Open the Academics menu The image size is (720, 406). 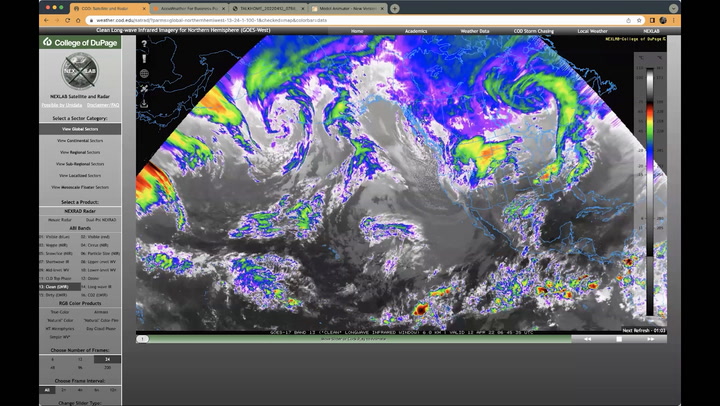tap(416, 31)
